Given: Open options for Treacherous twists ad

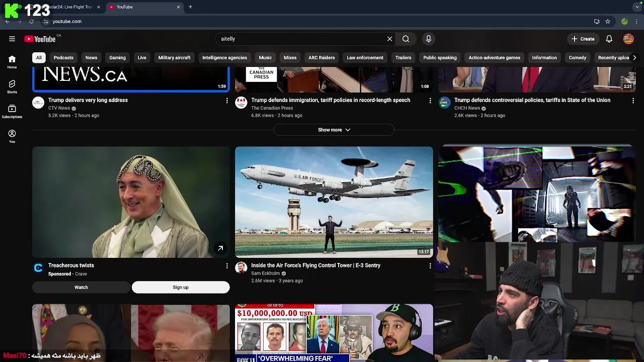Looking at the screenshot, I should (227, 266).
